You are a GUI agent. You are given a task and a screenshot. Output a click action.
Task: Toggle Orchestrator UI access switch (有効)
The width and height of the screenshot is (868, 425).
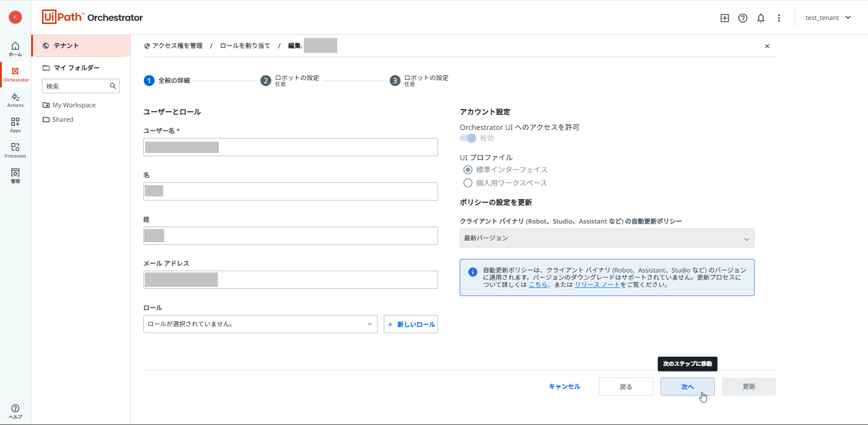point(468,138)
